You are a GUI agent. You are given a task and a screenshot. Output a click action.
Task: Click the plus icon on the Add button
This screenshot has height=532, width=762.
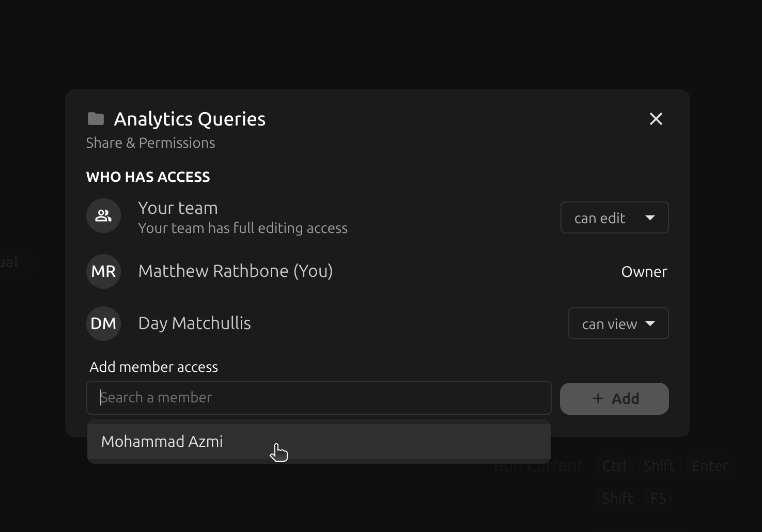pos(598,398)
